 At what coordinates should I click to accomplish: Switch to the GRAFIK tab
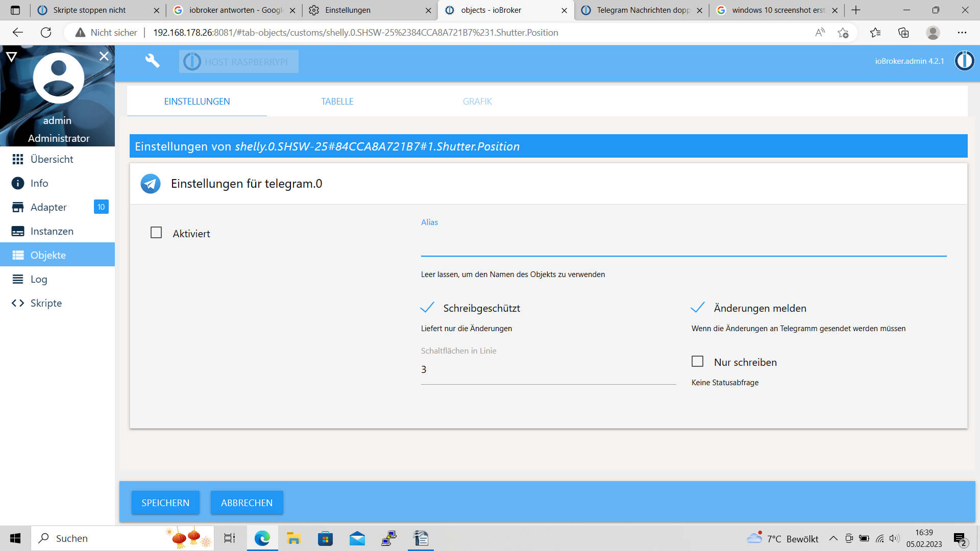tap(477, 102)
